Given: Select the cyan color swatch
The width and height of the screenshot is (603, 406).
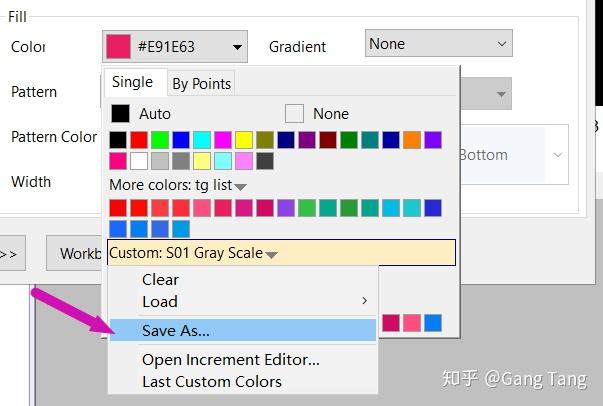Looking at the screenshot, I should click(x=202, y=140).
